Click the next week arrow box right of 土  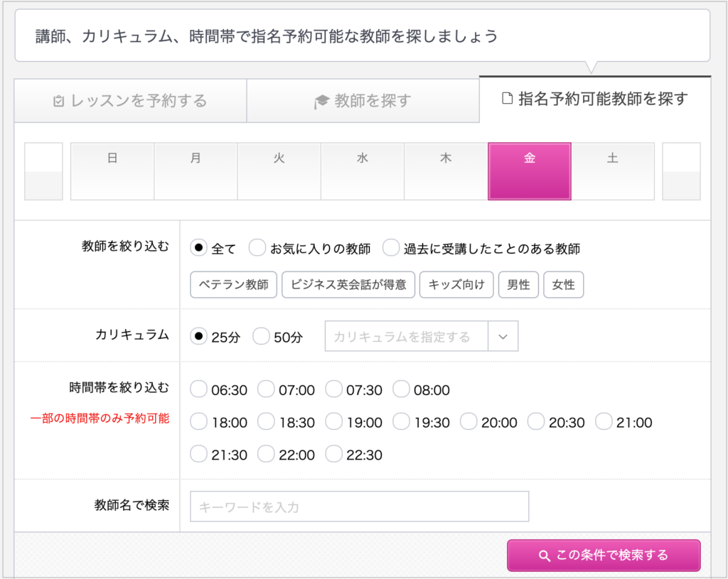pyautogui.click(x=681, y=171)
